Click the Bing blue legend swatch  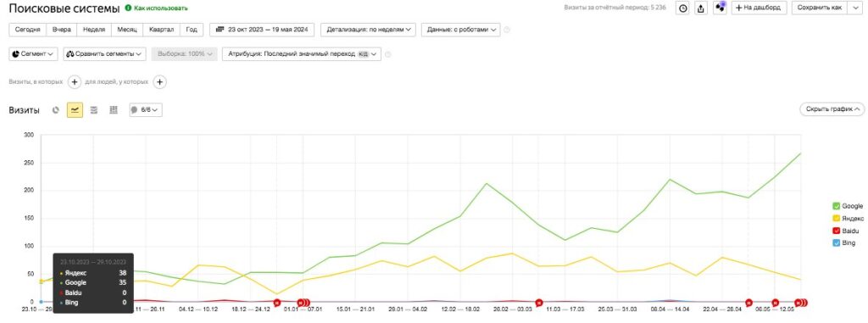click(836, 243)
